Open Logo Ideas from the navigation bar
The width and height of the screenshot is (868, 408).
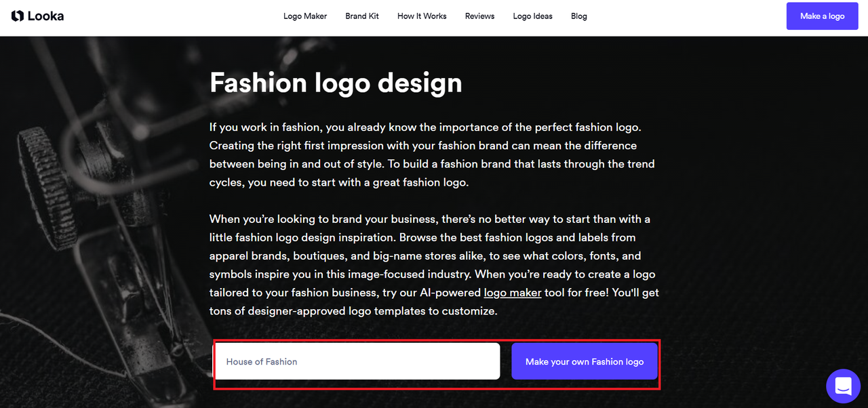click(532, 16)
